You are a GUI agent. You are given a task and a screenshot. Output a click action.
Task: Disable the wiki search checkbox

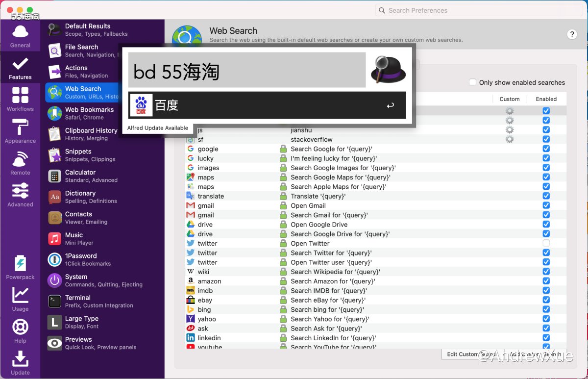pyautogui.click(x=546, y=272)
